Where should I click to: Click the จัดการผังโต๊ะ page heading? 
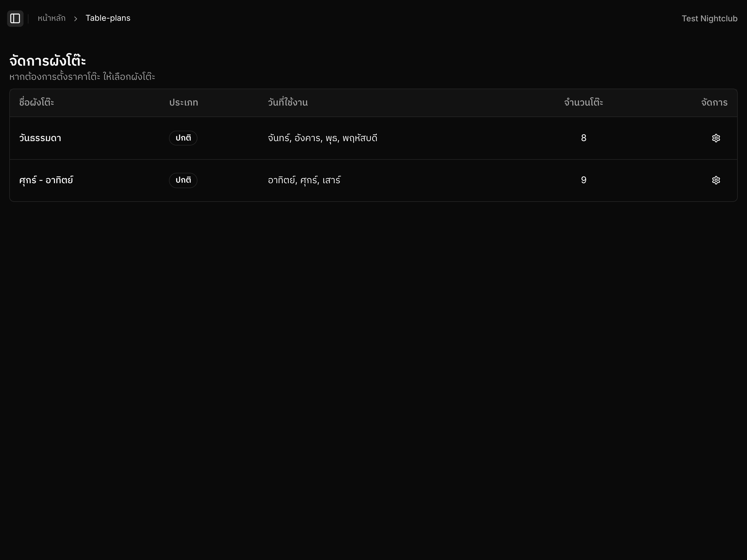(x=48, y=61)
